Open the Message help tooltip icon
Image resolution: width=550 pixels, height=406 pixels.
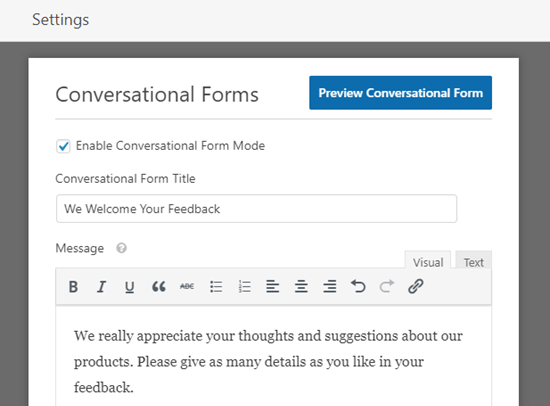tap(121, 248)
